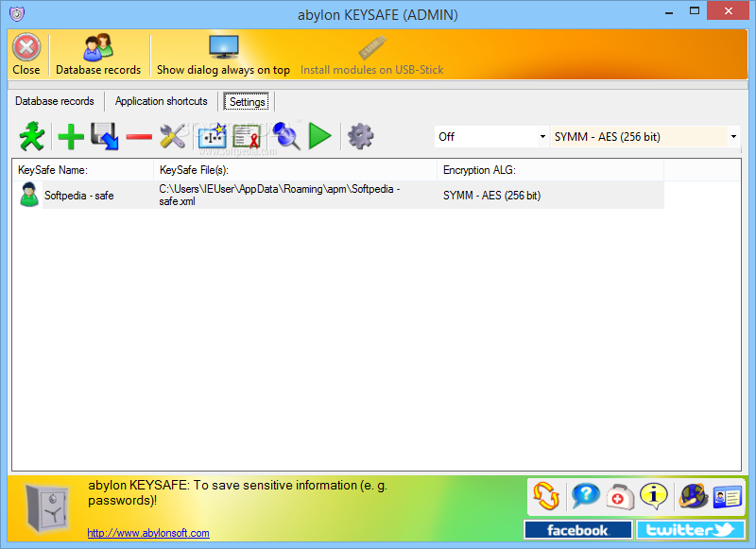The width and height of the screenshot is (756, 549).
Task: Click the floppy disk import icon
Action: point(105,136)
